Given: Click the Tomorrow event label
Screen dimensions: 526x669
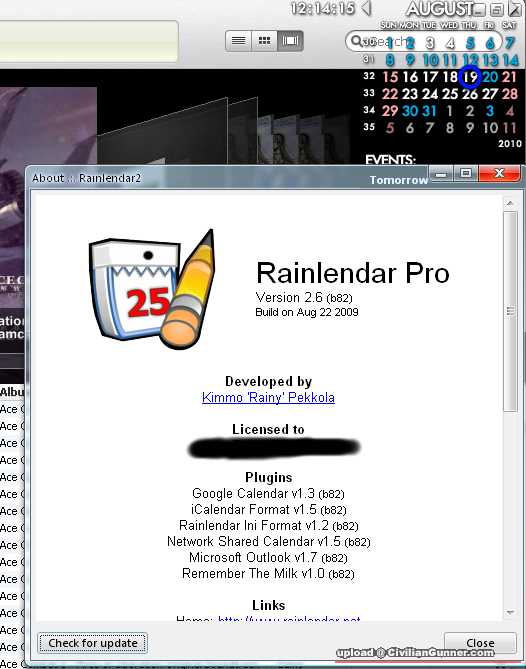Looking at the screenshot, I should point(399,180).
